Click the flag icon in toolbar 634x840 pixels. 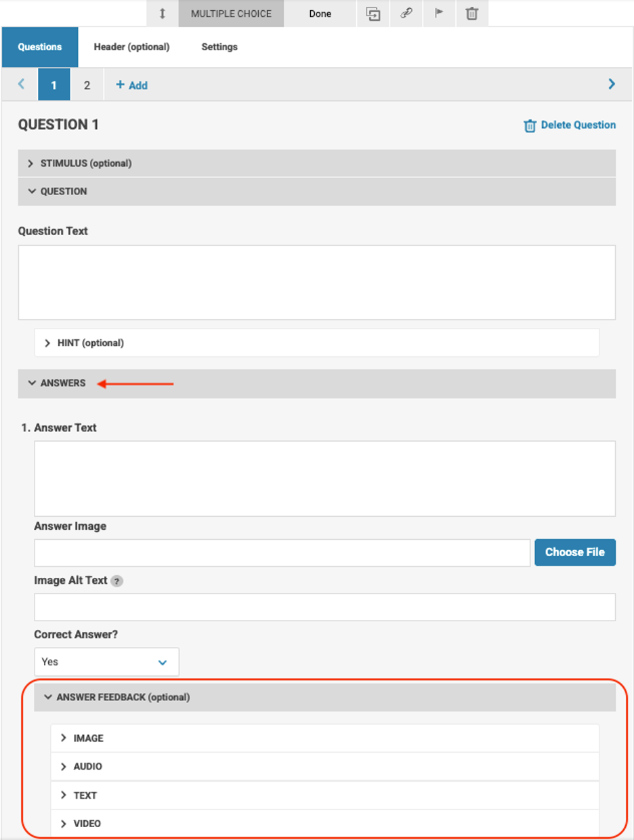[440, 14]
